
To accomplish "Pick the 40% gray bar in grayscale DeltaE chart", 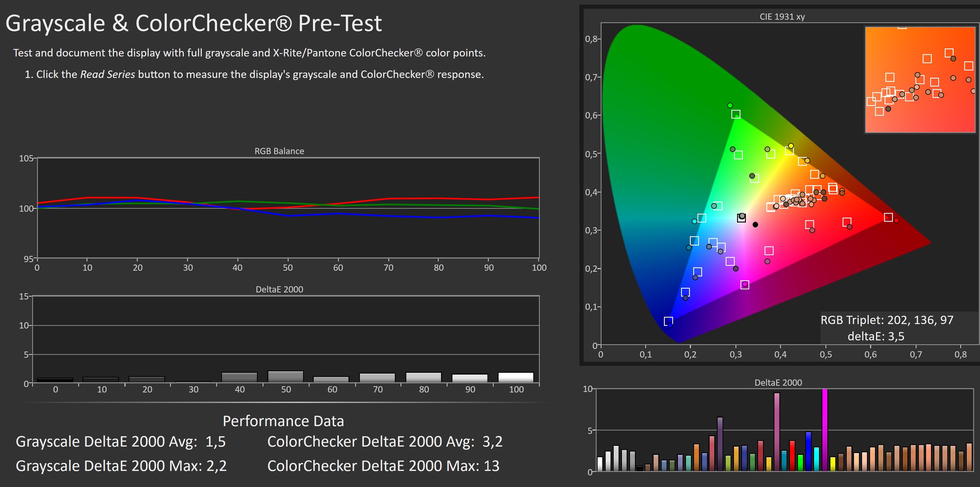I will click(x=239, y=377).
